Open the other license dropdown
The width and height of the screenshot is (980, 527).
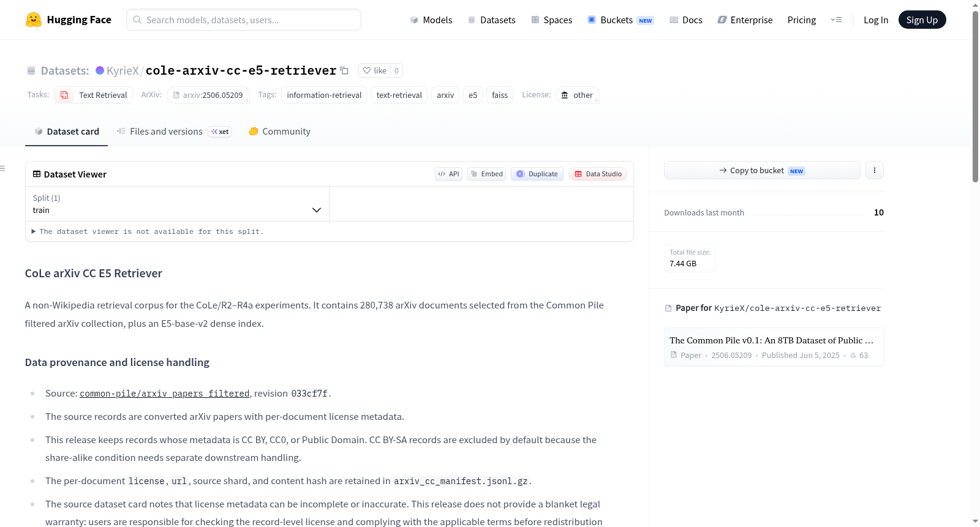point(578,95)
